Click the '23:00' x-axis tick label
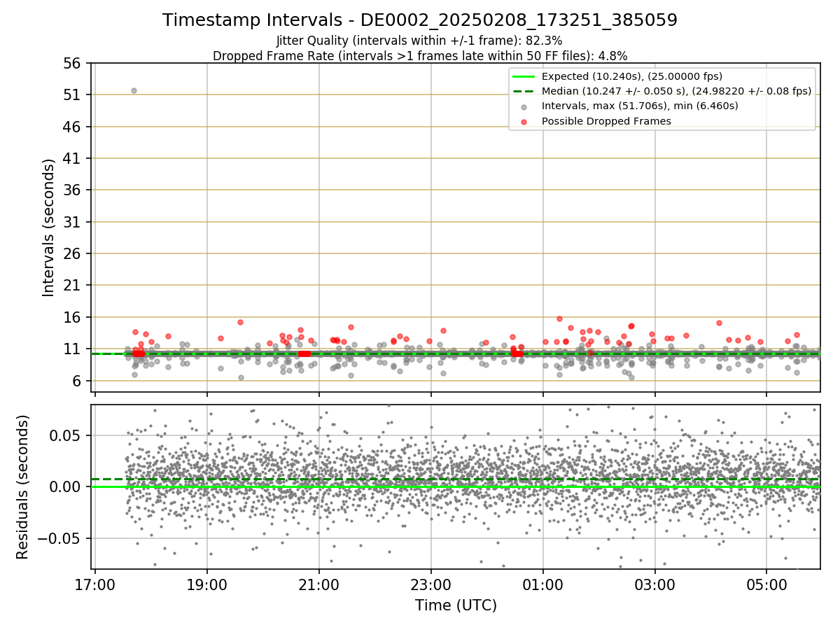840x630 pixels. [x=430, y=584]
